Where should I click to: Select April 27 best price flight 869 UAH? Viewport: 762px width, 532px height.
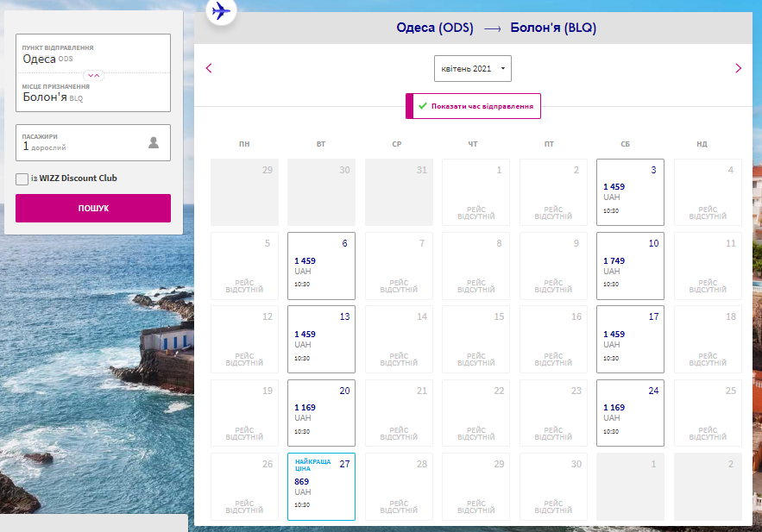321,486
